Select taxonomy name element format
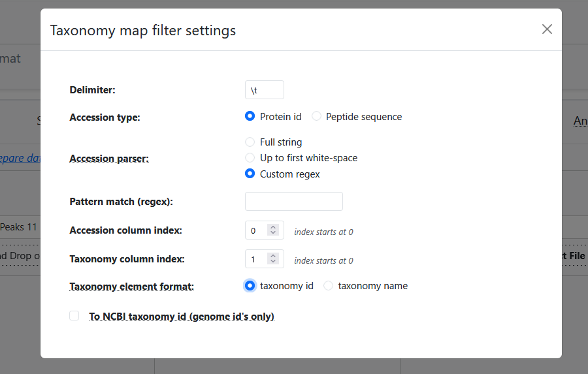The width and height of the screenshot is (588, 374). pyautogui.click(x=328, y=286)
